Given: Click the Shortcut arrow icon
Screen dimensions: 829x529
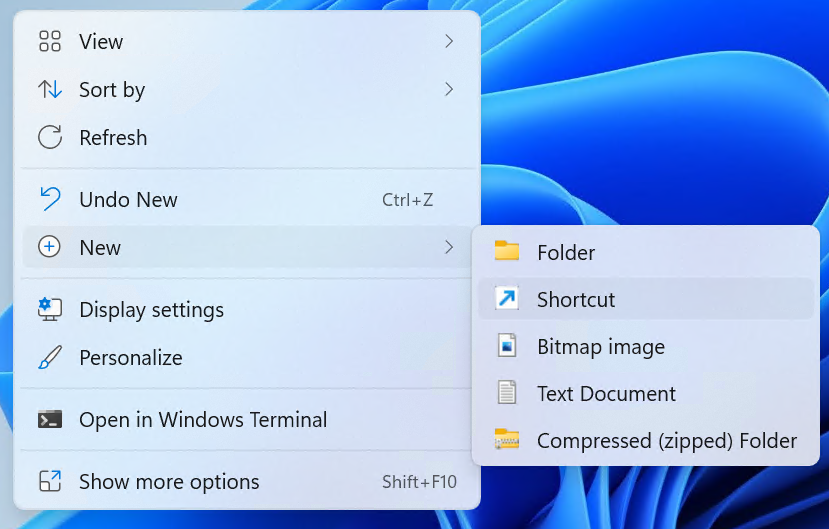Looking at the screenshot, I should 507,299.
